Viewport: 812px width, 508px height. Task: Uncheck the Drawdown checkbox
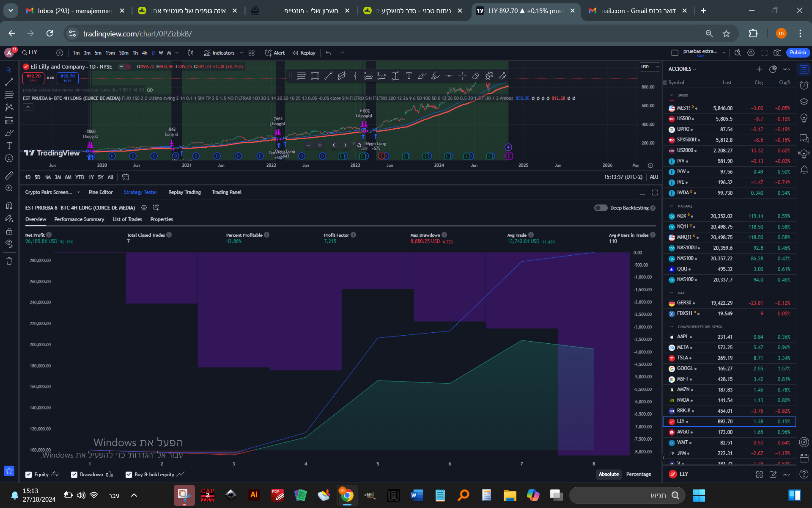(x=74, y=475)
